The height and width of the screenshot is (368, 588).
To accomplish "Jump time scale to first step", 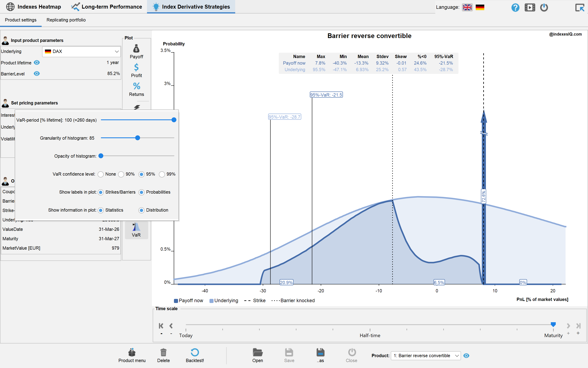I will [161, 326].
